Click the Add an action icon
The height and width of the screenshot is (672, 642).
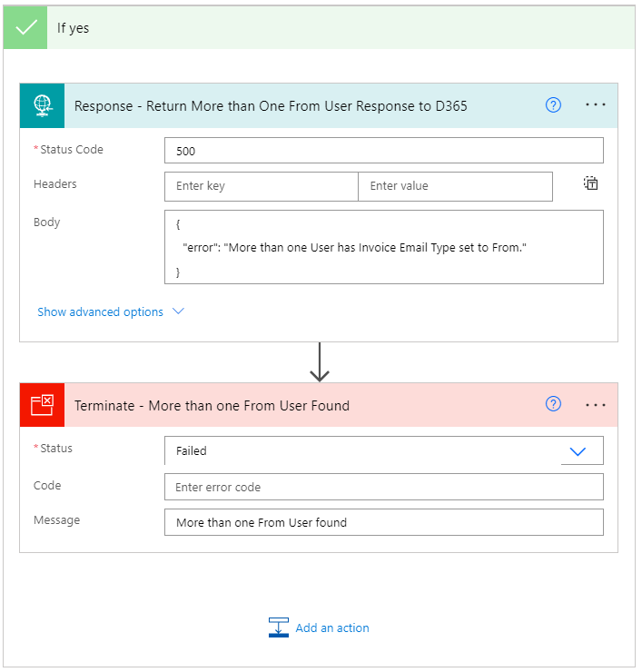[x=278, y=628]
